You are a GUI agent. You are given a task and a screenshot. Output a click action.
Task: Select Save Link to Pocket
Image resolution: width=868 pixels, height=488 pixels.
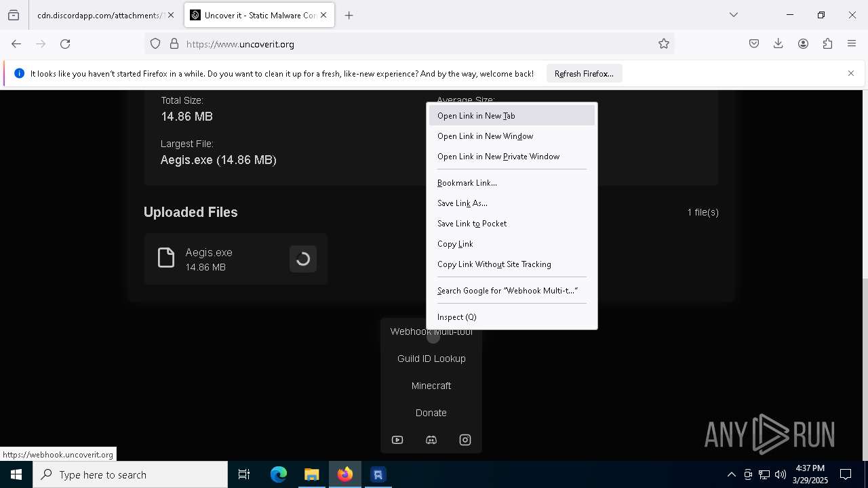tap(512, 224)
